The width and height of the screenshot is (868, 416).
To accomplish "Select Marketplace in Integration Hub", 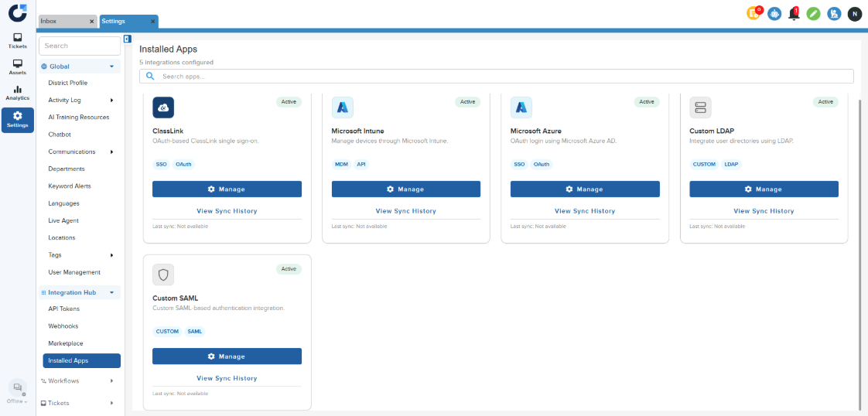I will [66, 343].
